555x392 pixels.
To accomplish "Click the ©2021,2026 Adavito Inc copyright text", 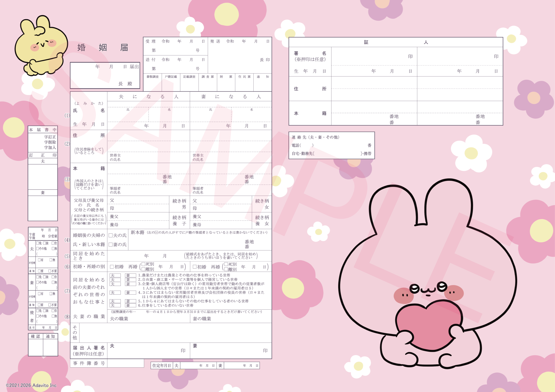I will point(31,385).
